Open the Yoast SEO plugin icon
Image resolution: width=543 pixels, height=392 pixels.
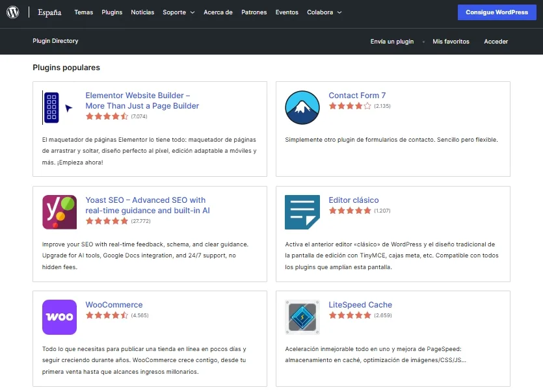59,213
